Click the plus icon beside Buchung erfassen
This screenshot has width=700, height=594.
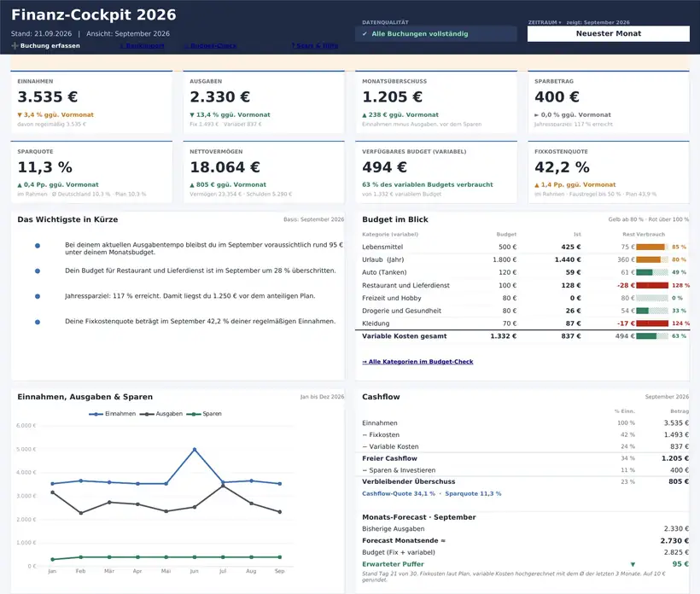point(15,45)
